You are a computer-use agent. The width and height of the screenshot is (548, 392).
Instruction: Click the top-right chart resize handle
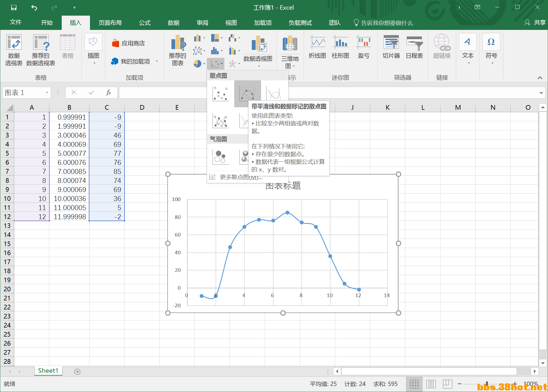[399, 174]
